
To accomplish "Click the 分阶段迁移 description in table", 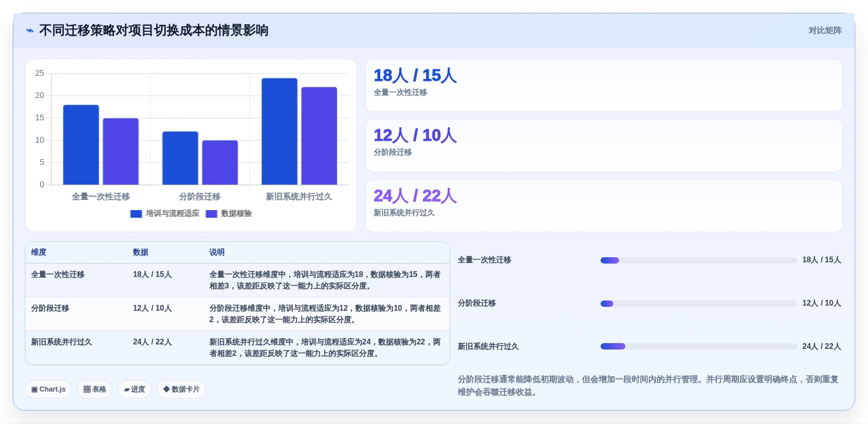I will pos(325,314).
